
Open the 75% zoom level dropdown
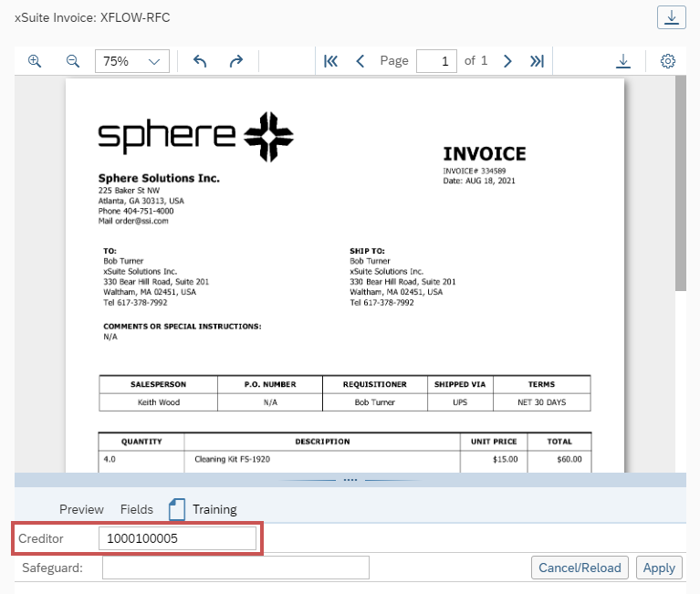pos(132,61)
